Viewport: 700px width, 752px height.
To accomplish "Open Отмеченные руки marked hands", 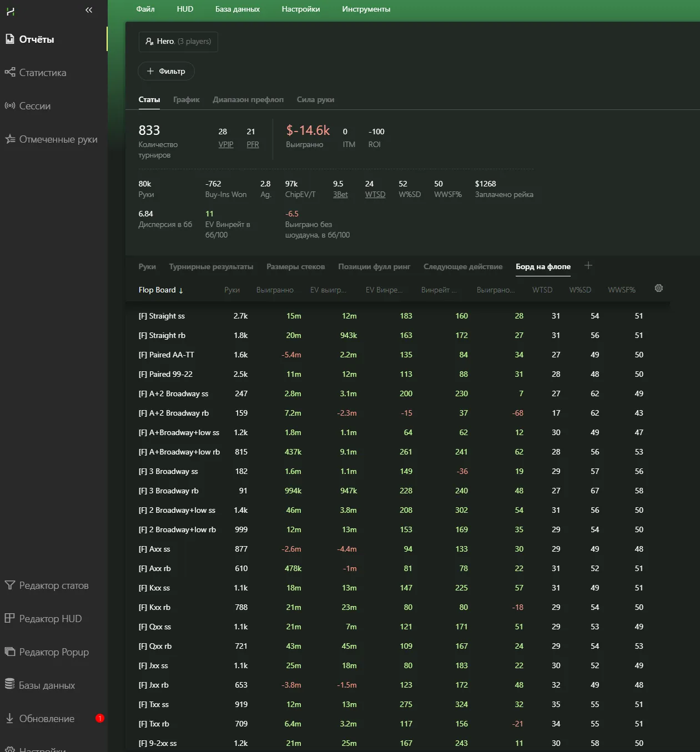I will click(58, 139).
